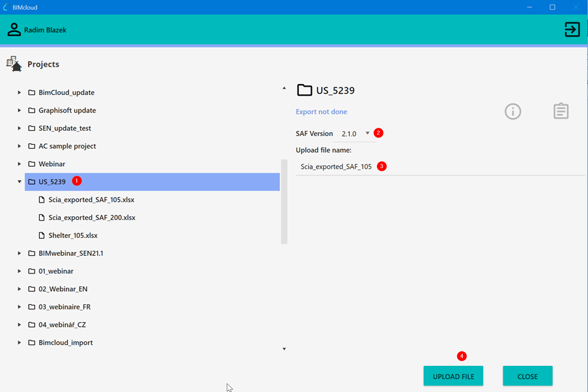588x392 pixels.
Task: Expand the SEN_update_test folder
Action: (19, 128)
